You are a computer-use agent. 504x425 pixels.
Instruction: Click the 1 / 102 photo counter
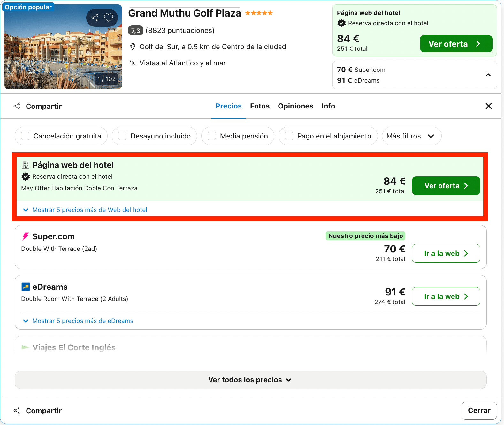coord(106,79)
